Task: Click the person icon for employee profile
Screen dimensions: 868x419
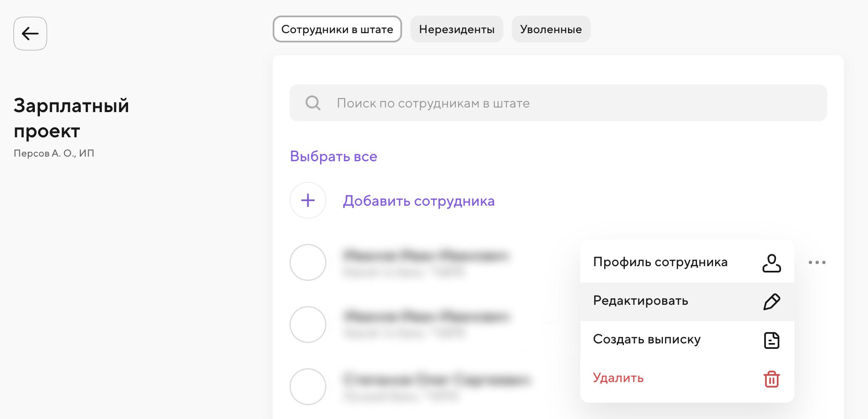Action: coord(771,263)
